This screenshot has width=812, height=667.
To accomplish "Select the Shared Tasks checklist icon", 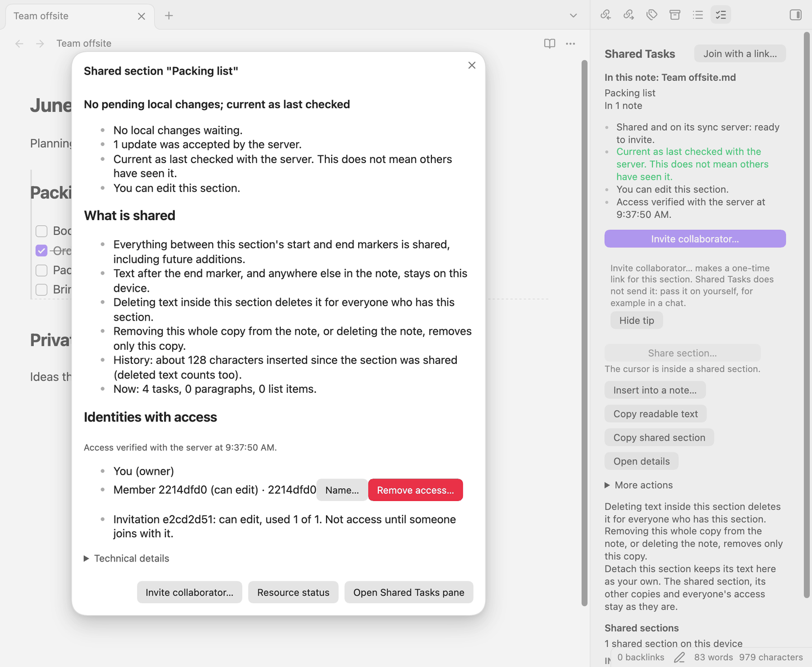I will (x=721, y=15).
